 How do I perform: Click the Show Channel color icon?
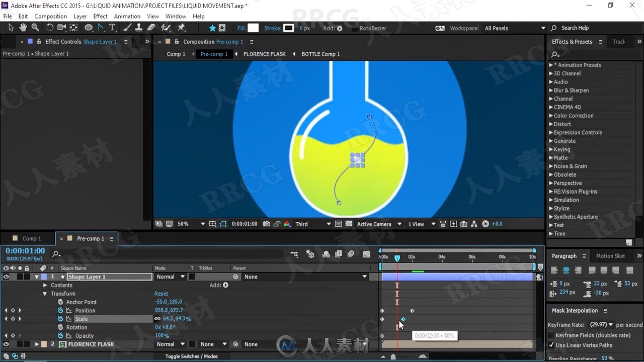(x=287, y=224)
